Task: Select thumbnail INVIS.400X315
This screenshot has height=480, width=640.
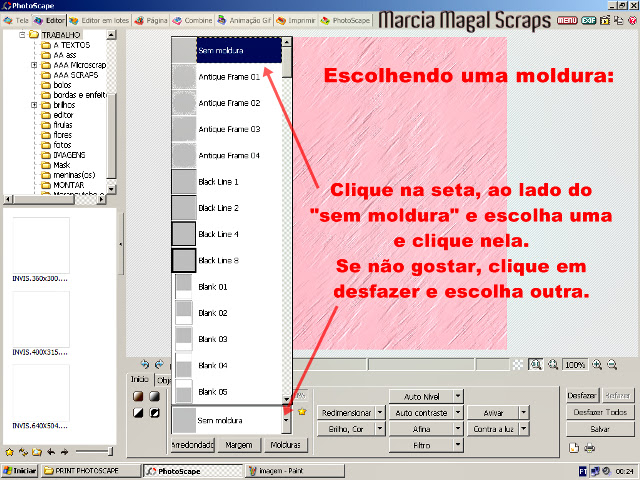Action: pos(40,324)
